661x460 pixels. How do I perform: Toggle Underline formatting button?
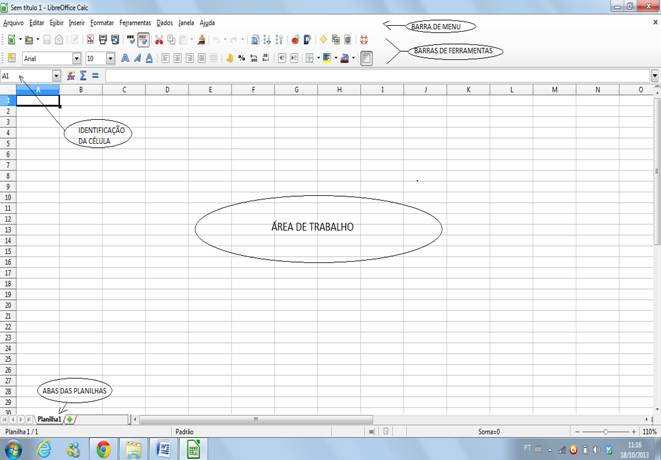(x=149, y=59)
